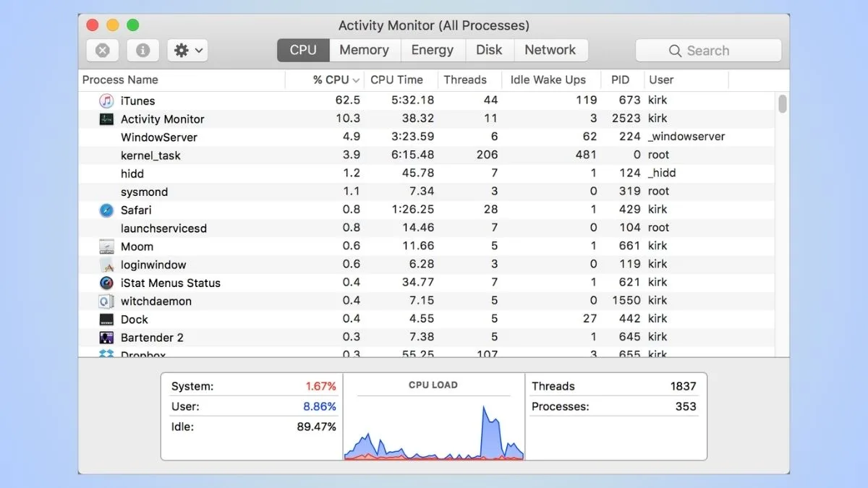Click the Idle 89.47% value
Image resolution: width=868 pixels, height=488 pixels.
coord(317,427)
